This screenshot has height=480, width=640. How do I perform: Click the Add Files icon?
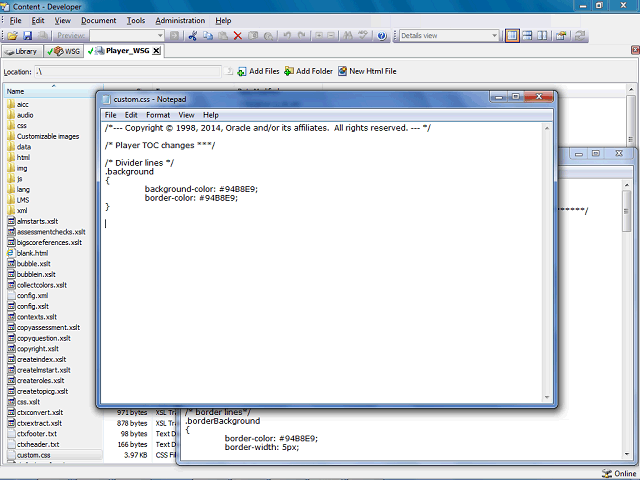tap(242, 71)
